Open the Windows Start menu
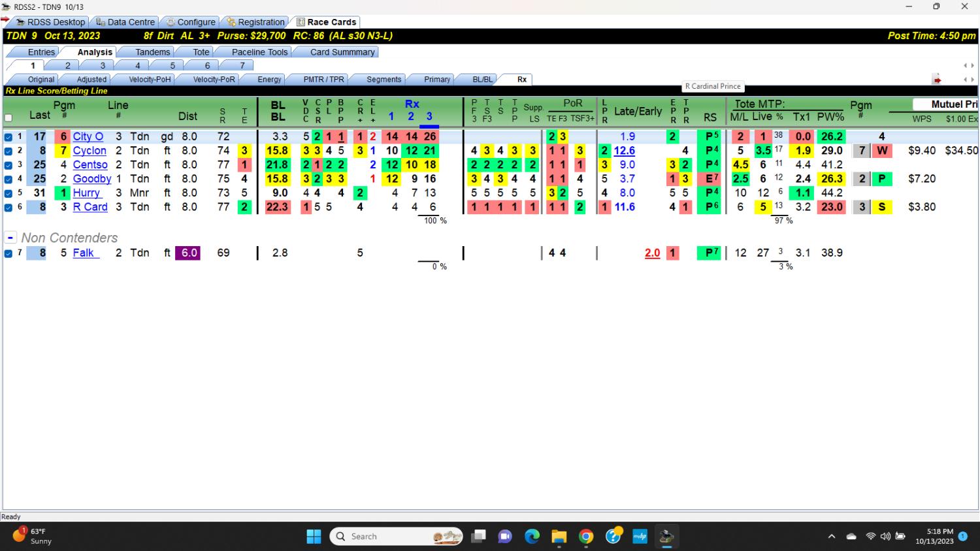This screenshot has height=551, width=980. point(314,537)
